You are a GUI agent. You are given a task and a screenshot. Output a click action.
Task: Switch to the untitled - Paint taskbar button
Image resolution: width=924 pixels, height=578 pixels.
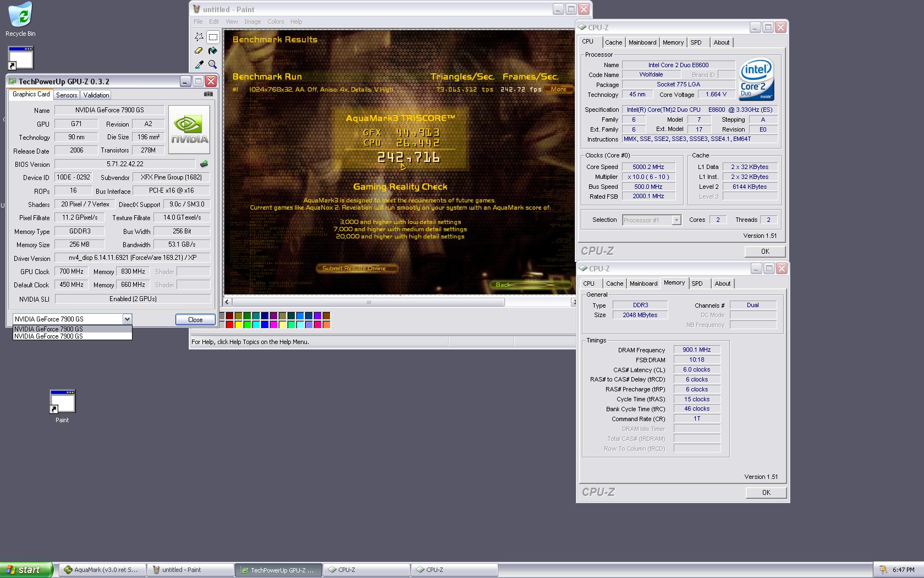point(190,570)
